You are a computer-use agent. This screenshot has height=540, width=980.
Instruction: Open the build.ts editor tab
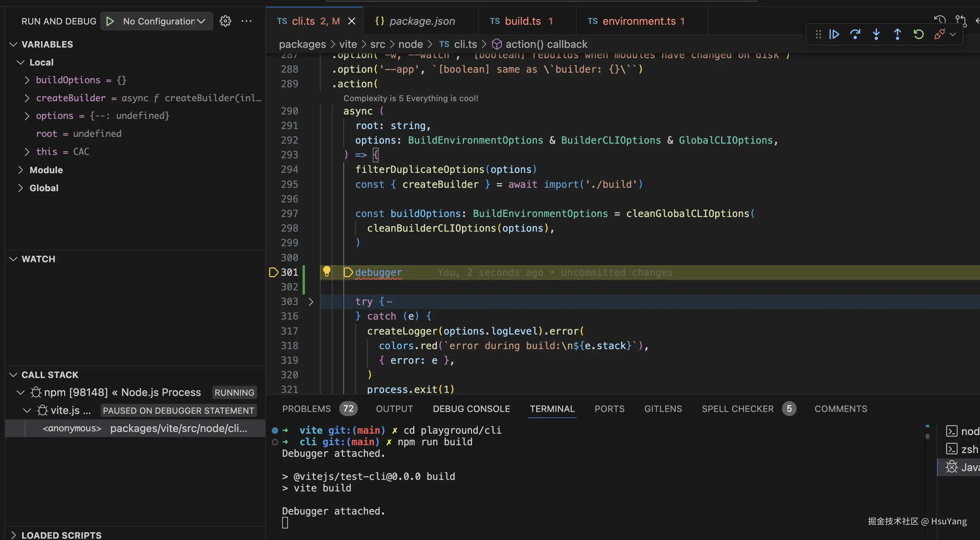[x=522, y=21]
